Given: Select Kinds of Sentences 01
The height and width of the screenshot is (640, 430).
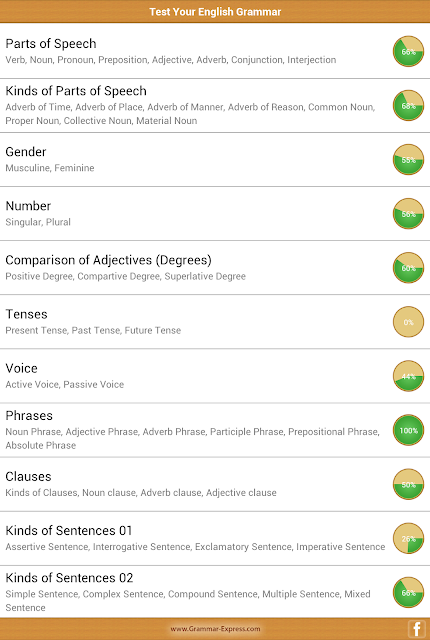Looking at the screenshot, I should tap(215, 538).
